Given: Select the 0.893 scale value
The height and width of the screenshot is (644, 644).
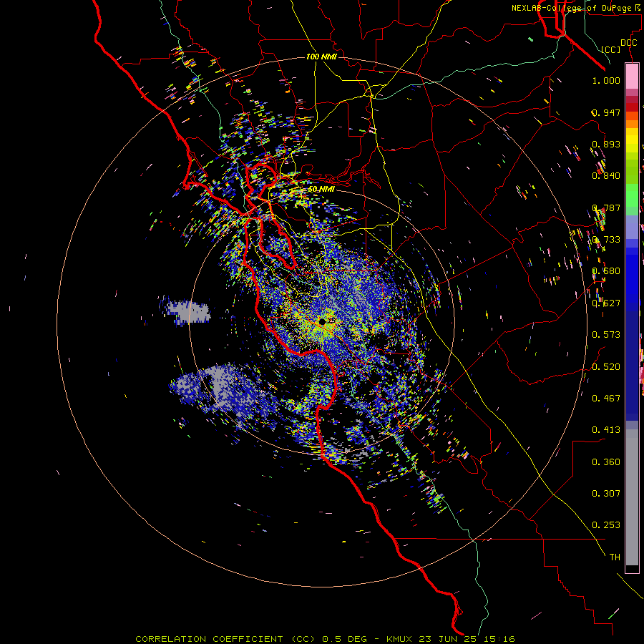Looking at the screenshot, I should click(606, 144).
